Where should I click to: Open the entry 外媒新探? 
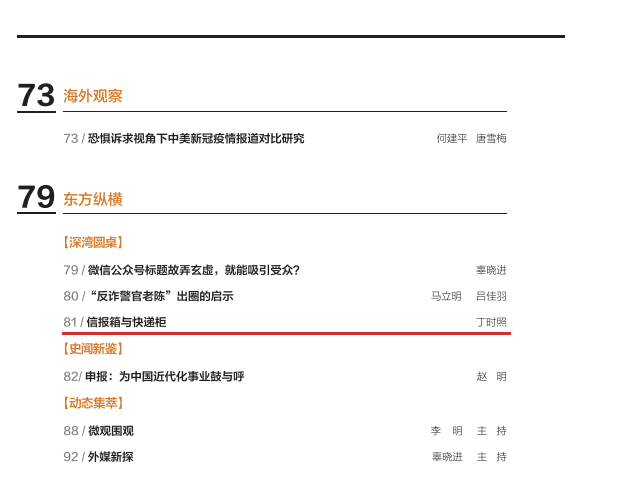tap(111, 457)
